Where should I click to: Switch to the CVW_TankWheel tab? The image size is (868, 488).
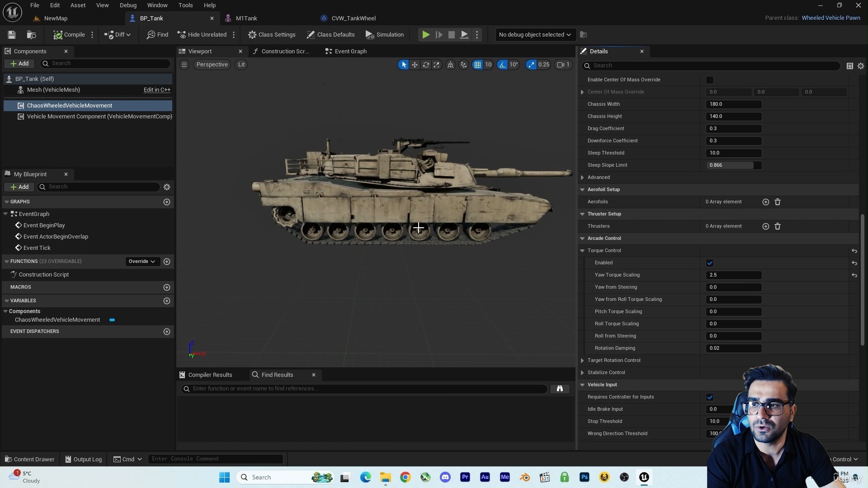point(354,19)
